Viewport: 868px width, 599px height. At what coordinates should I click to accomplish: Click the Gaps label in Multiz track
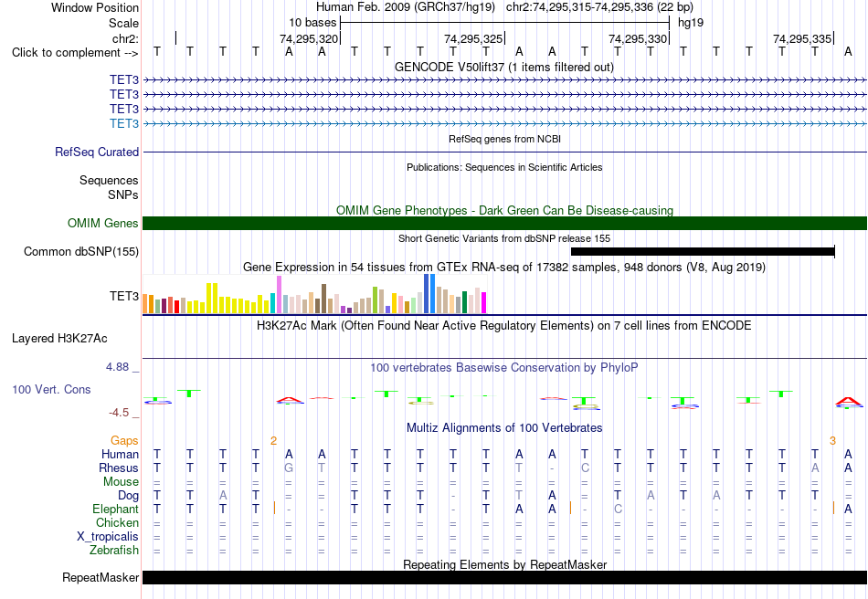click(x=124, y=440)
